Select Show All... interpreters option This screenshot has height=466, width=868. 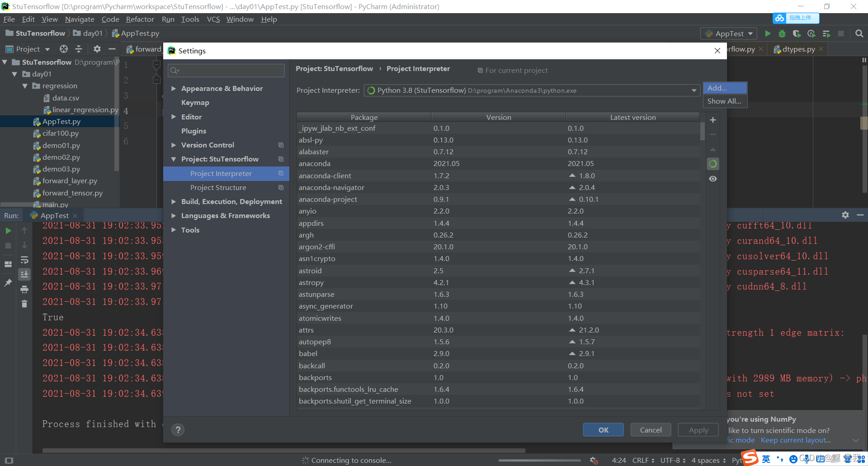[x=725, y=101]
